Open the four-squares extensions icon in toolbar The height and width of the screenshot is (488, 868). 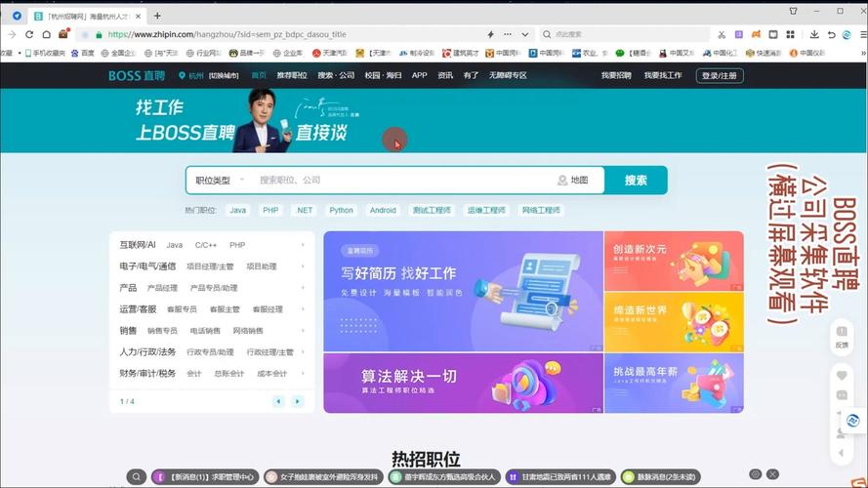click(791, 34)
